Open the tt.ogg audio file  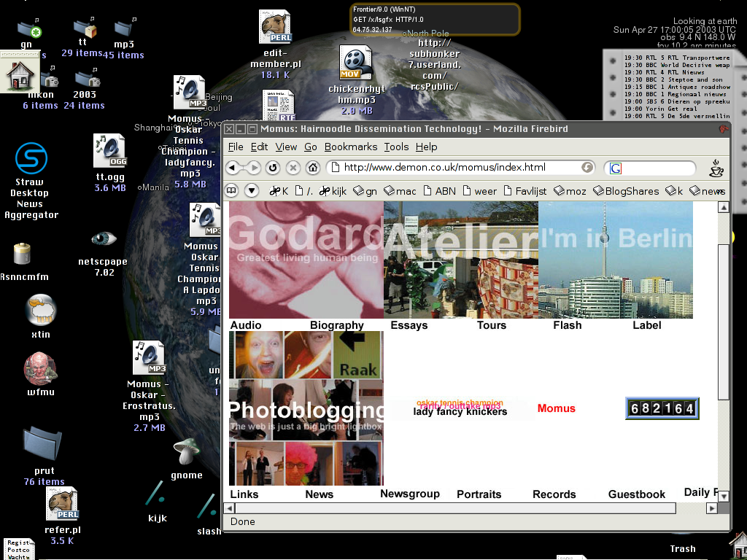tap(109, 151)
